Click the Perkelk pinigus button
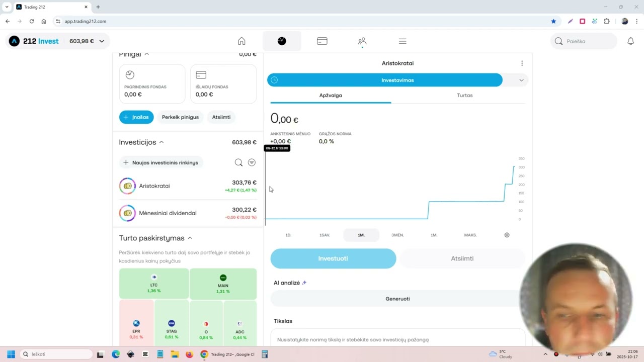The width and height of the screenshot is (644, 362). tap(180, 117)
